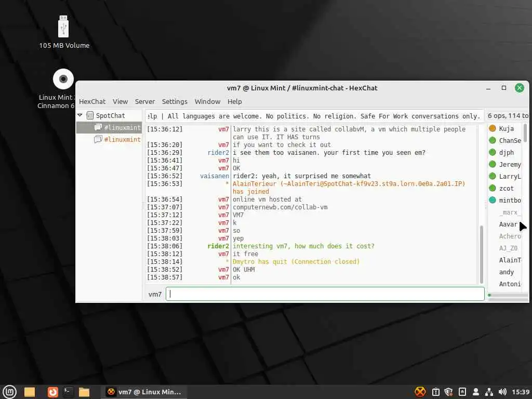
Task: Select user zcot in user list
Action: tap(506, 188)
